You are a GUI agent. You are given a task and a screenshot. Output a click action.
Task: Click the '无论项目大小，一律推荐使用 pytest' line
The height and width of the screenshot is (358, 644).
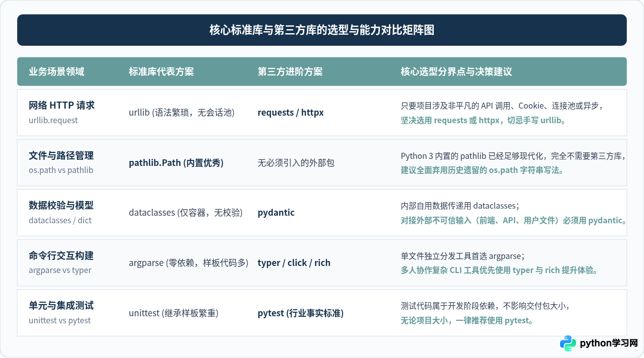click(467, 320)
